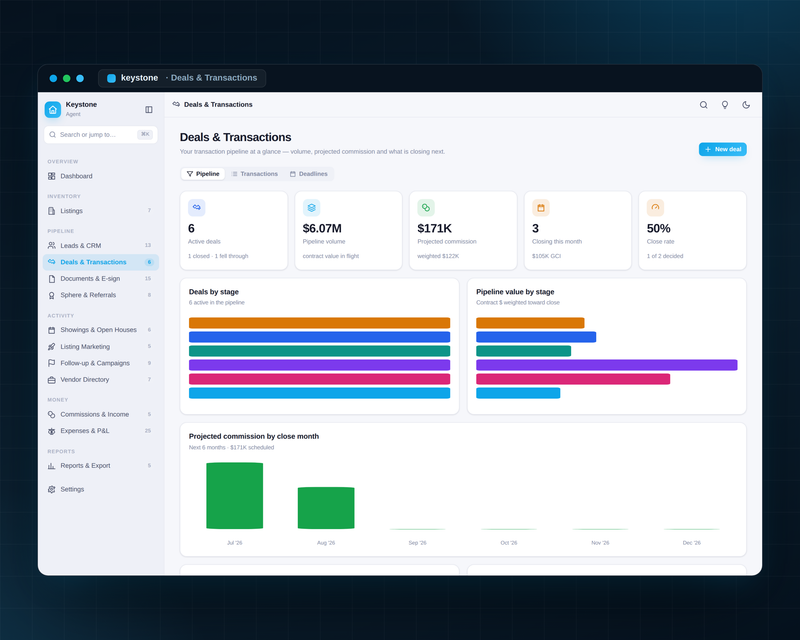The height and width of the screenshot is (640, 800).
Task: Switch to the Deadlines tab
Action: 309,174
